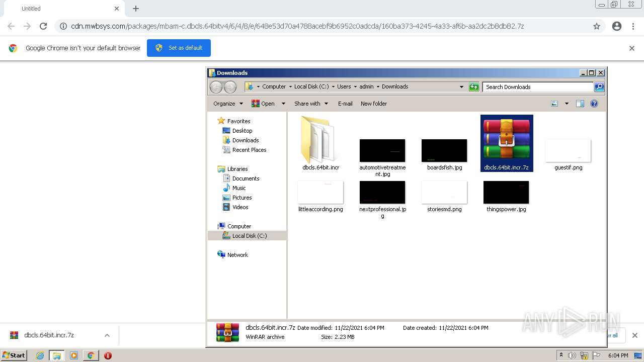Select the dbcls.64bit.incr folder
This screenshot has width=644, height=362.
pos(320,143)
